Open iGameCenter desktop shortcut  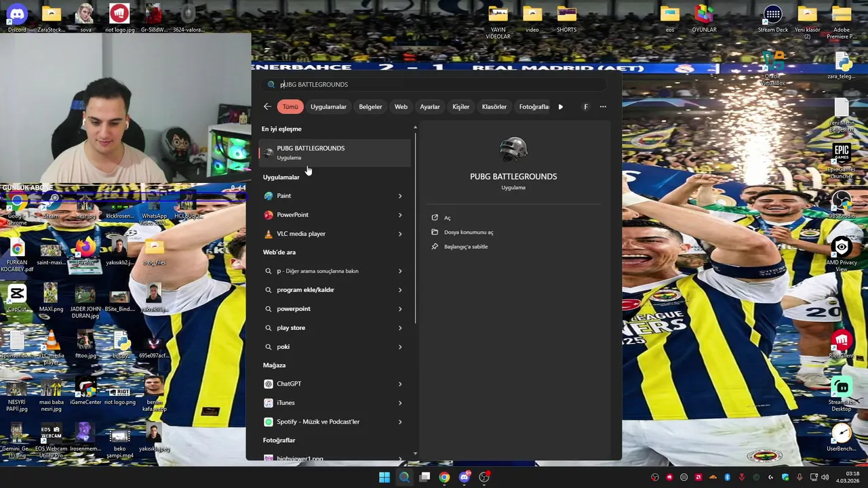85,391
